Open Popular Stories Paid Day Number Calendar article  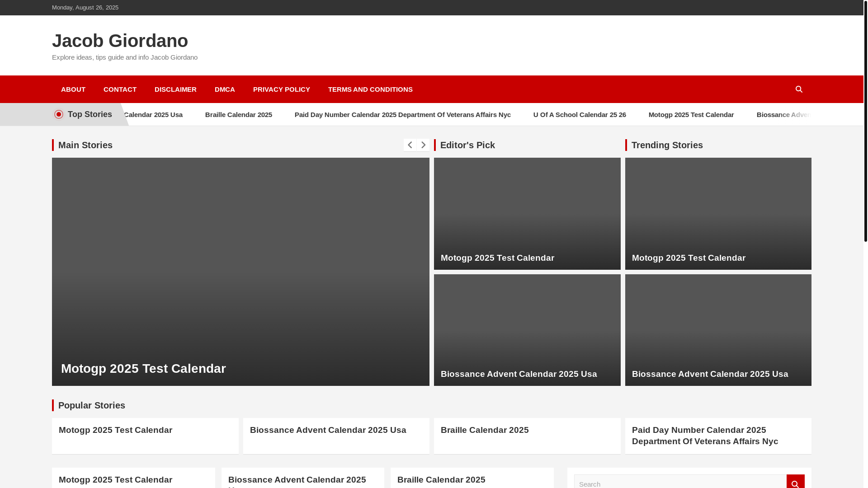[x=705, y=436]
